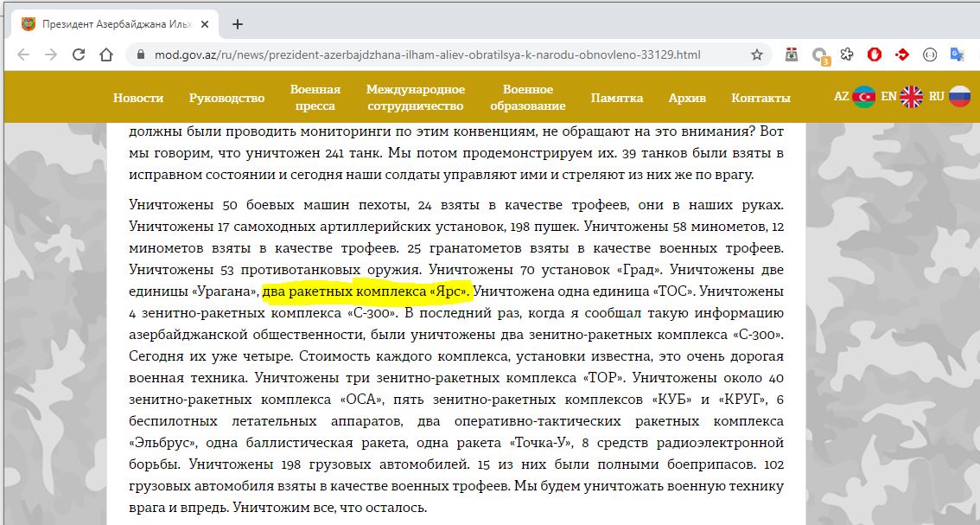Open the red stop-hand ad blocker extension
The image size is (980, 525).
coord(875,54)
